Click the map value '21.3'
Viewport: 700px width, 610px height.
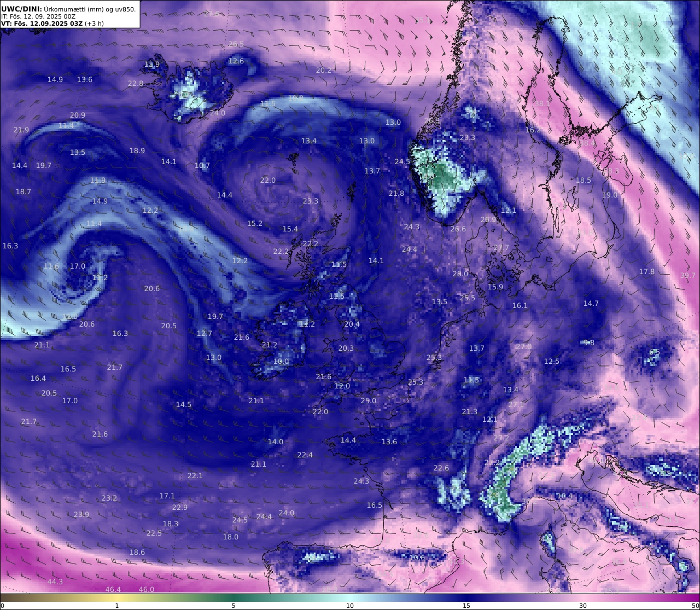pyautogui.click(x=470, y=411)
